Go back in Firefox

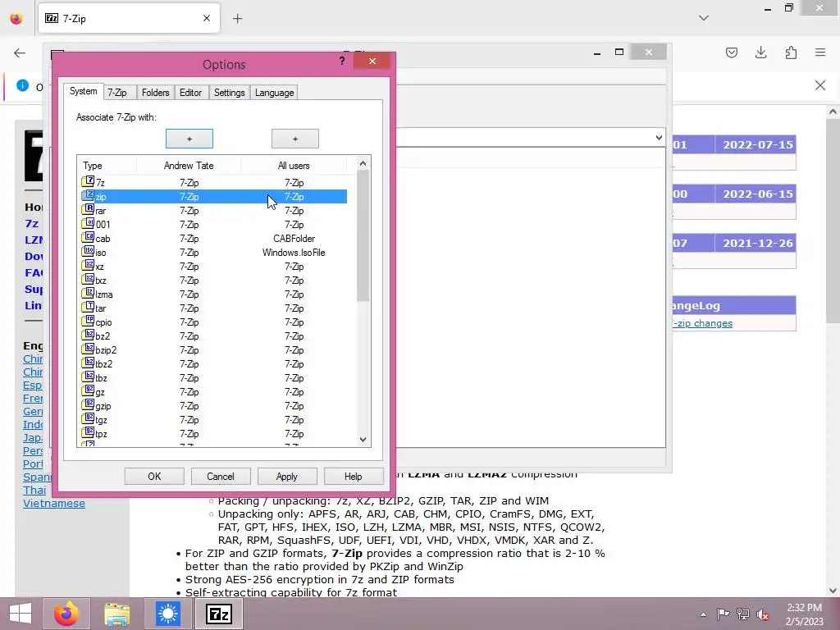point(20,52)
